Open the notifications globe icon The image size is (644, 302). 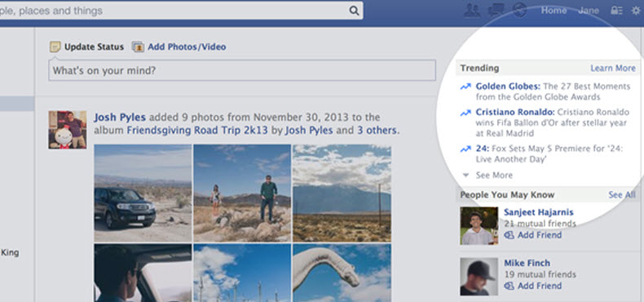[520, 11]
